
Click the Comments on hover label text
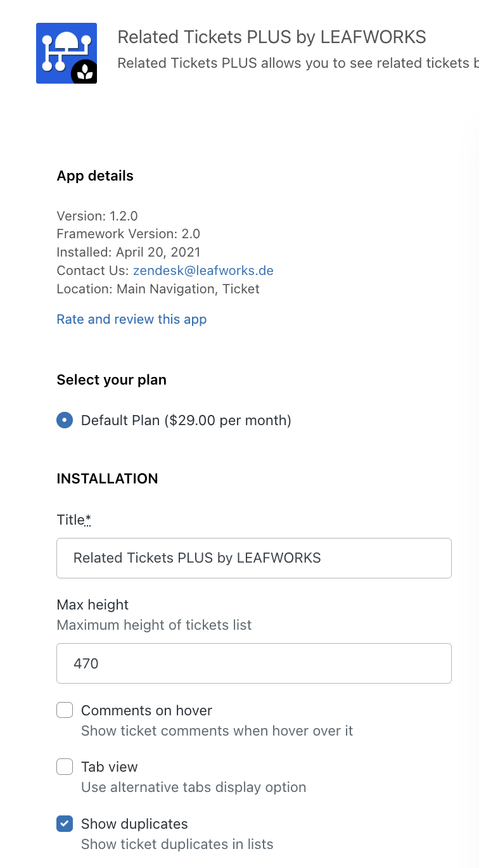point(146,710)
